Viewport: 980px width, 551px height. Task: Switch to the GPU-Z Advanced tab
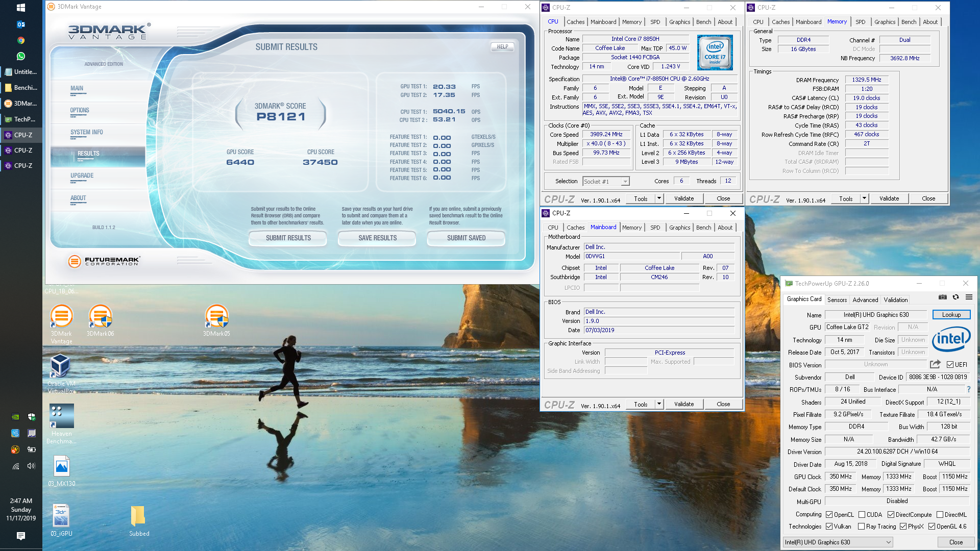(x=865, y=300)
